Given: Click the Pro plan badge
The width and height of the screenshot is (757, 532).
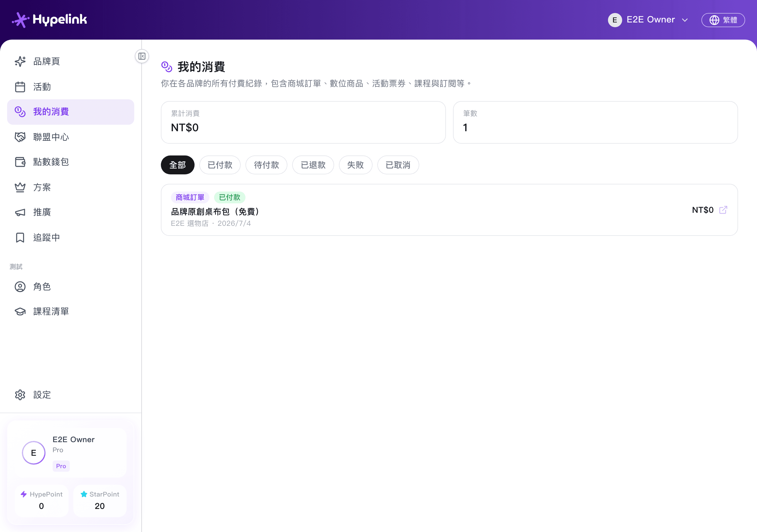Looking at the screenshot, I should tap(61, 466).
